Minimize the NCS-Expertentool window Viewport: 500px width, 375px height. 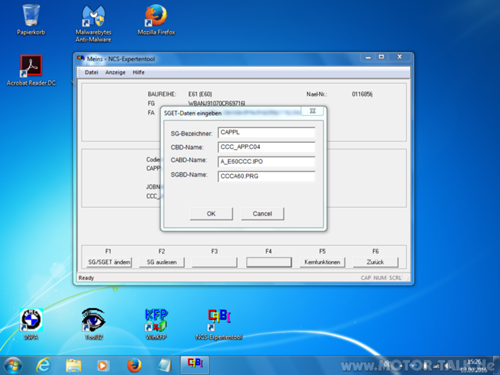[x=368, y=57]
